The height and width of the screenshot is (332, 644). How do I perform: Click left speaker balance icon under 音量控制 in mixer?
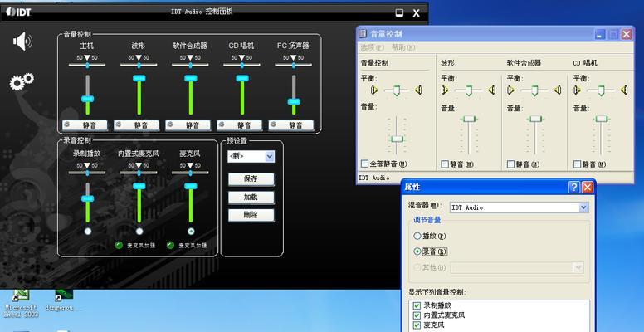373,90
